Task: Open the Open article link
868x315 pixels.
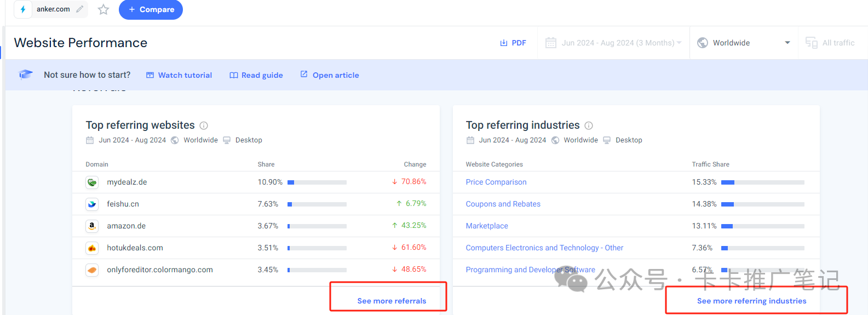Action: click(x=330, y=75)
